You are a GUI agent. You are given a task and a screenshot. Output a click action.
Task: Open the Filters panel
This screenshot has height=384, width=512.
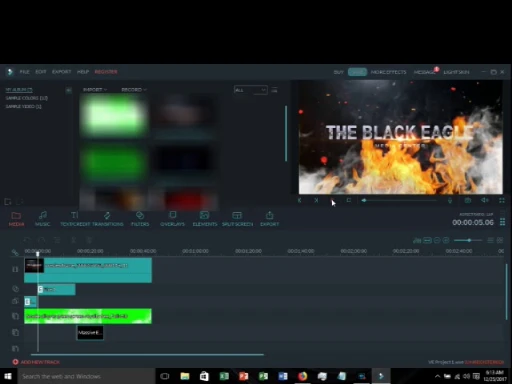[140, 219]
